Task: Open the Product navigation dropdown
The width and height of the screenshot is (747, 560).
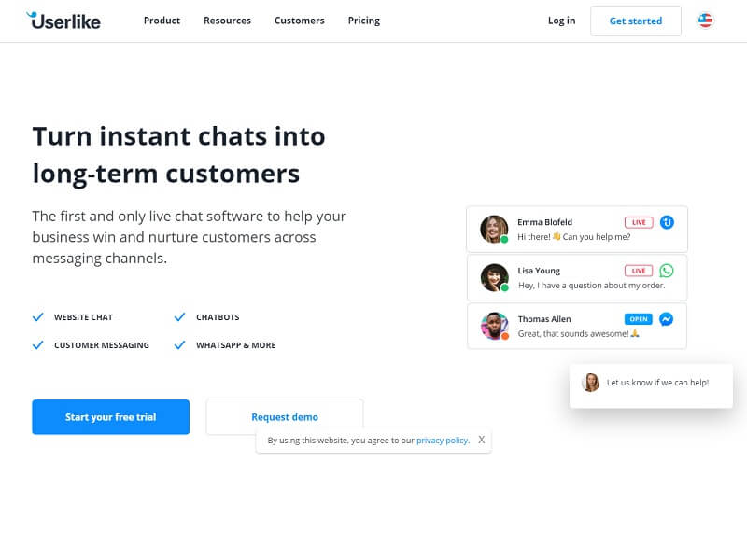Action: click(162, 20)
